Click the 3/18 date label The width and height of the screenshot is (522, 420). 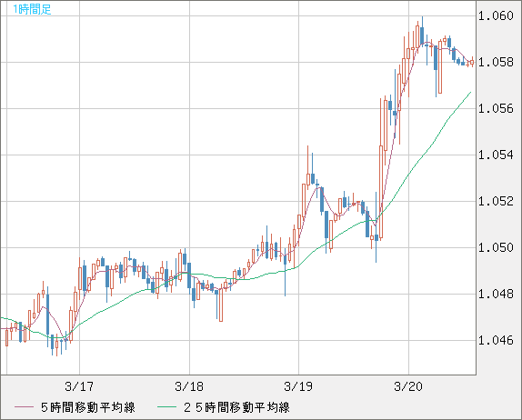[x=189, y=386]
